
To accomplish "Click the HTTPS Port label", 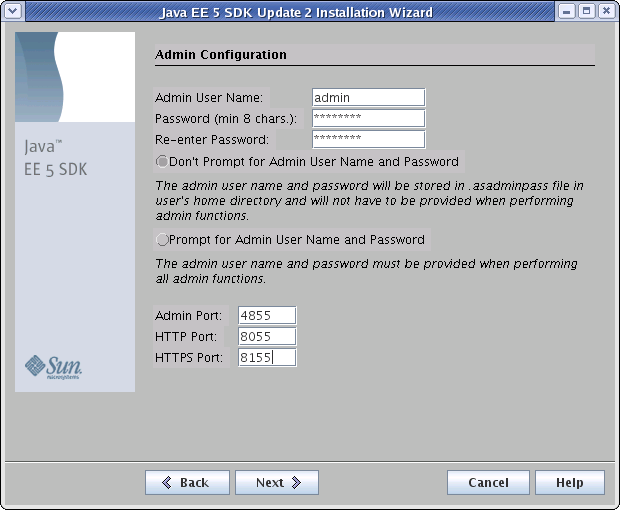I will coord(189,358).
